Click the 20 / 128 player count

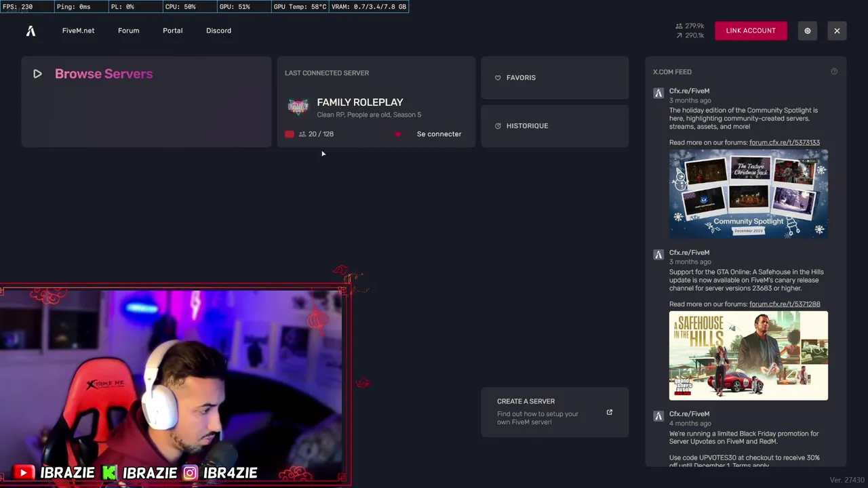[321, 134]
